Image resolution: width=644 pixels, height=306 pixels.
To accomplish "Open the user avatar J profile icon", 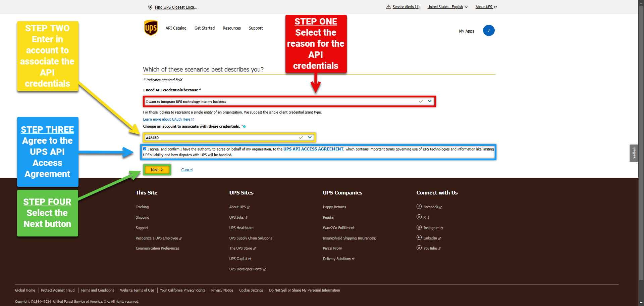I will tap(489, 31).
